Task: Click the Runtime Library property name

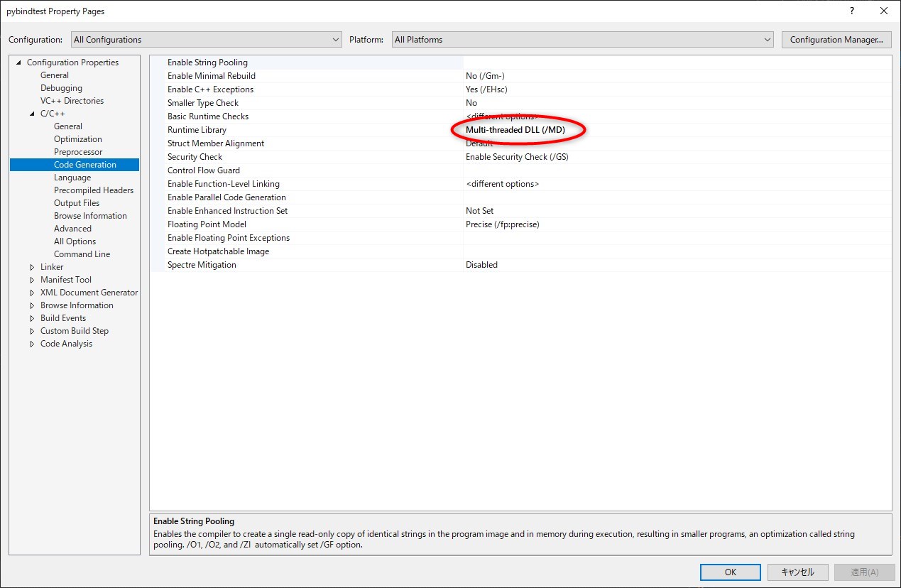Action: (197, 130)
